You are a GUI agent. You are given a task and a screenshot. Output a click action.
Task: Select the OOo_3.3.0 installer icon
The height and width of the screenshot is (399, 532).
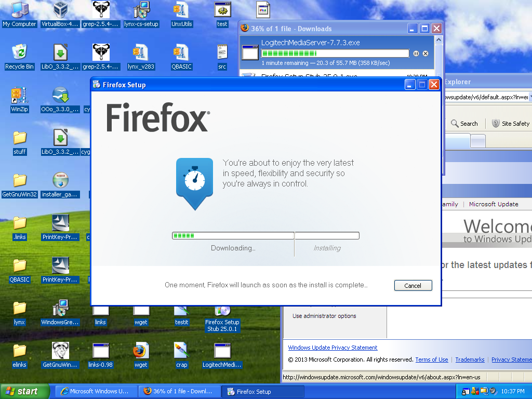(x=60, y=99)
